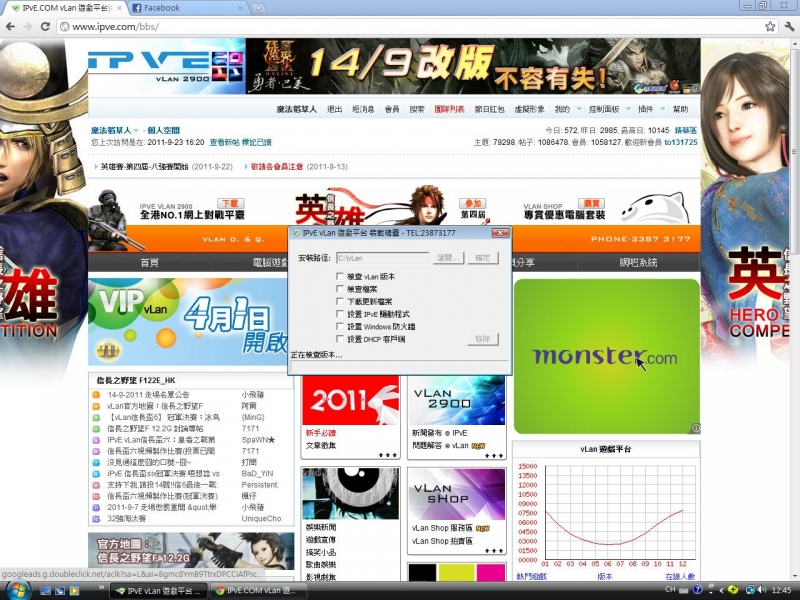Image resolution: width=800 pixels, height=600 pixels.
Task: Reload the page with refresh icon
Action: [45, 27]
